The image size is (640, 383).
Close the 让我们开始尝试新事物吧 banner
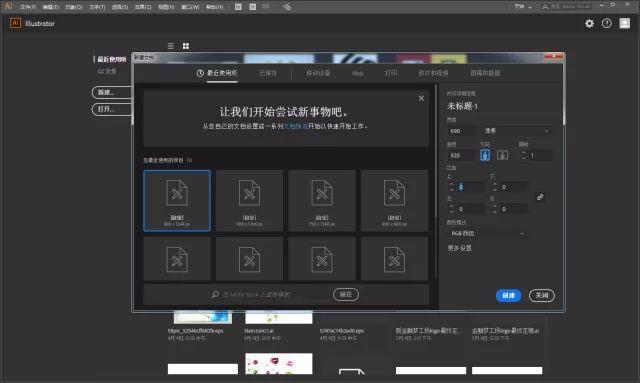tap(421, 98)
